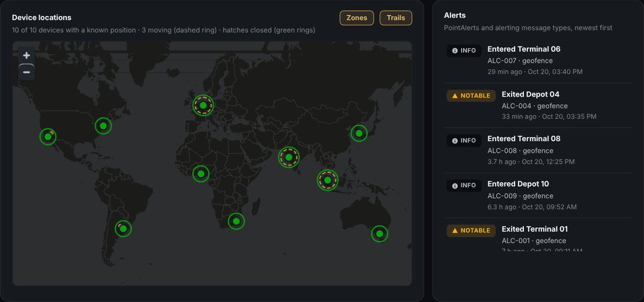Viewport: 644px width, 302px height.
Task: Click the 6.3 h ago timestamp
Action: pyautogui.click(x=532, y=207)
